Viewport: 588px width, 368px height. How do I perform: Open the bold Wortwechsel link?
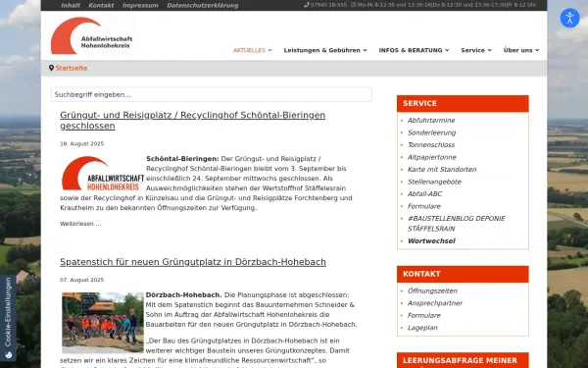tap(431, 241)
